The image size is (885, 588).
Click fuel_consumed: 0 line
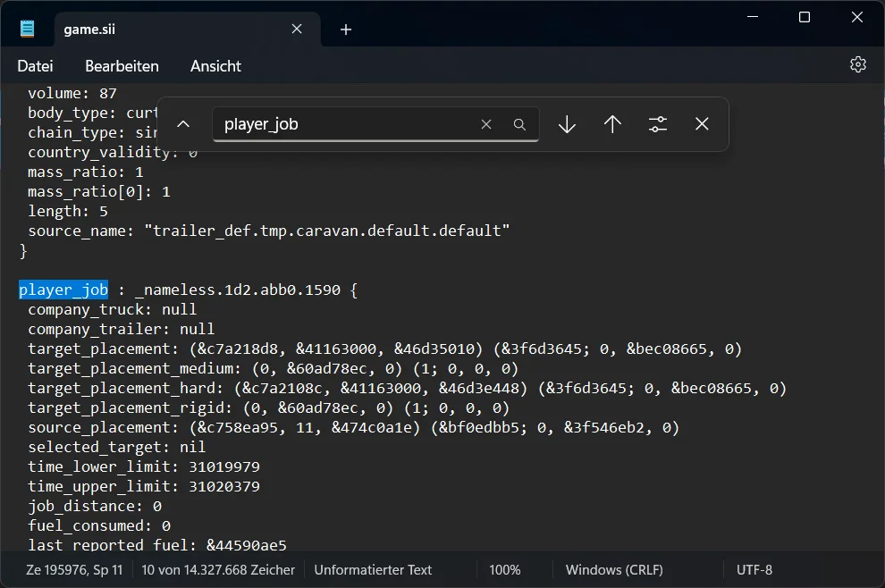(99, 526)
